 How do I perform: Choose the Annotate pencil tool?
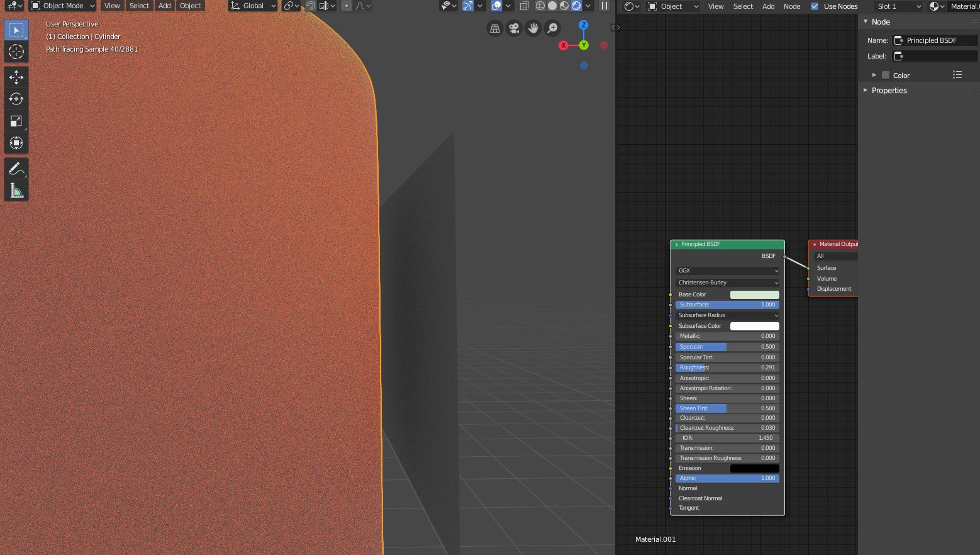pyautogui.click(x=16, y=169)
